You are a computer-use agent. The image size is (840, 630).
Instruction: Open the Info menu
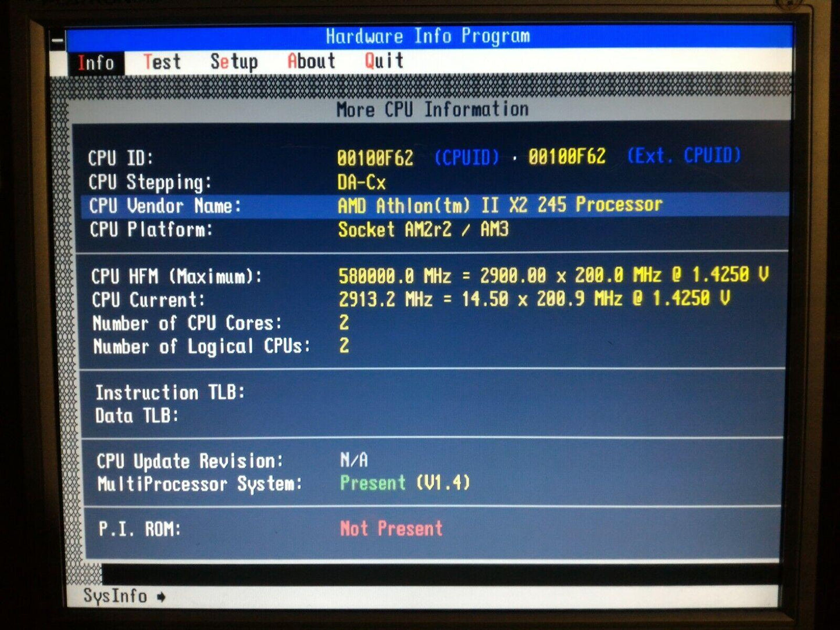(96, 62)
